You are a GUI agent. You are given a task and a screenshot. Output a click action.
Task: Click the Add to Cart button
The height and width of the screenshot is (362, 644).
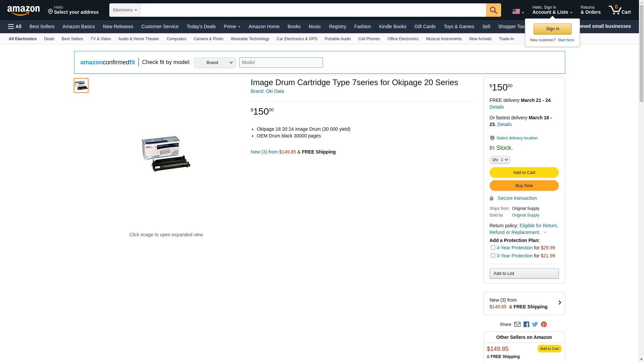coord(524,173)
